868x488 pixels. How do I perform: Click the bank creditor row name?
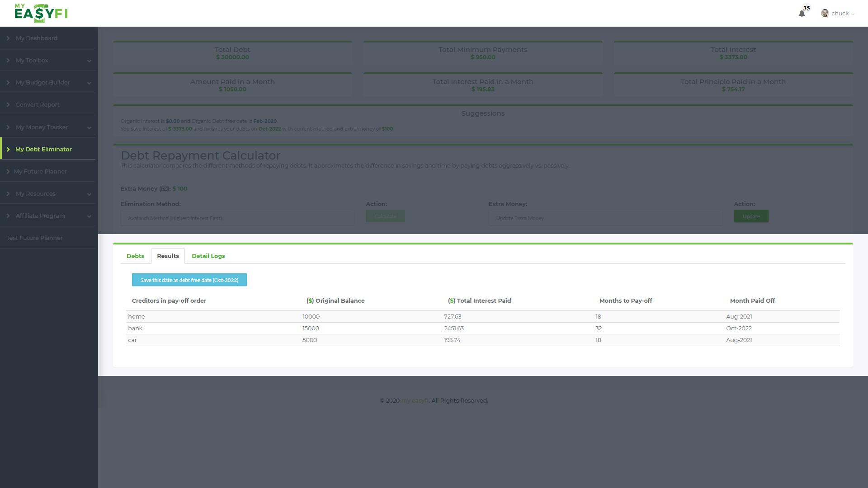(135, 328)
